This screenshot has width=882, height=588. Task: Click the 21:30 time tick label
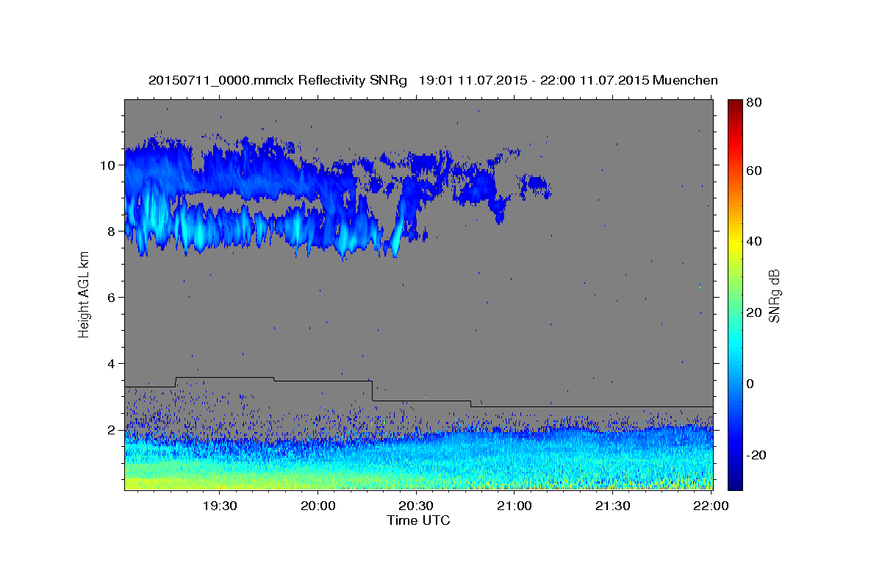tap(612, 506)
